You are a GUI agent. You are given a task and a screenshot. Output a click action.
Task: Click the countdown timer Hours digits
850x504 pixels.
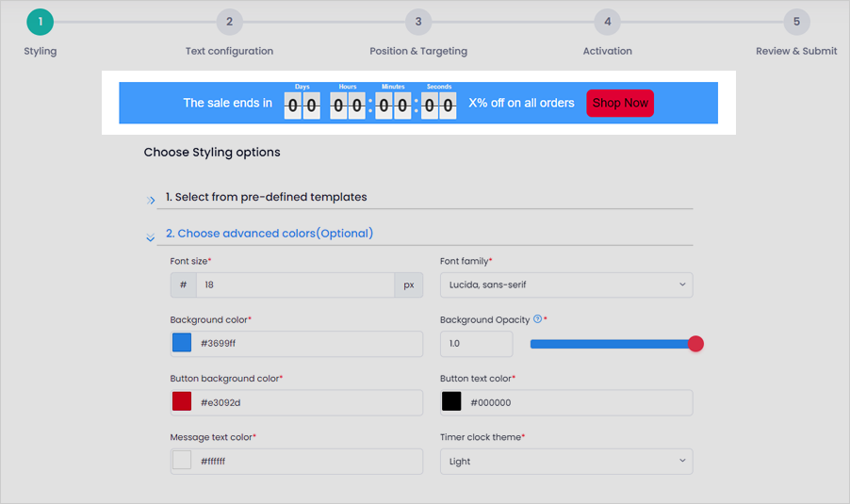tap(348, 106)
